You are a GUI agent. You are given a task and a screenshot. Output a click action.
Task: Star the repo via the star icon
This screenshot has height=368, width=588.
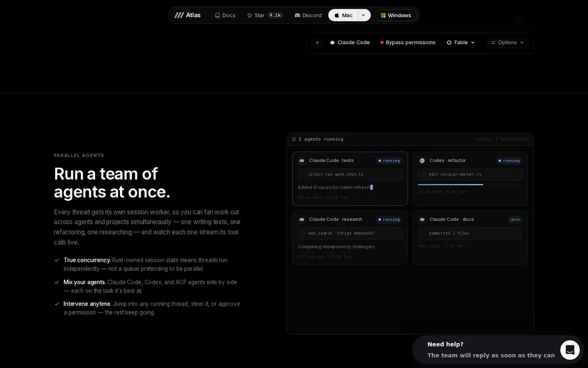(249, 15)
